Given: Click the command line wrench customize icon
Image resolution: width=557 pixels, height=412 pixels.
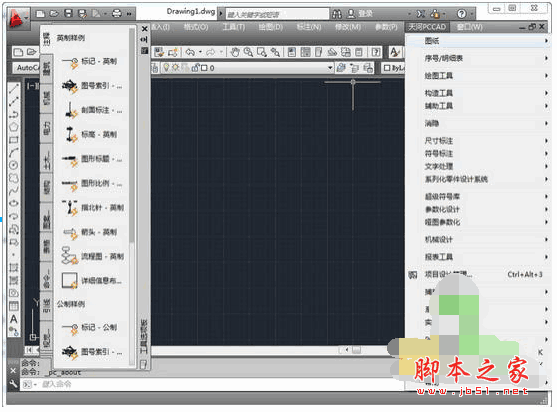Looking at the screenshot, I should [x=13, y=384].
